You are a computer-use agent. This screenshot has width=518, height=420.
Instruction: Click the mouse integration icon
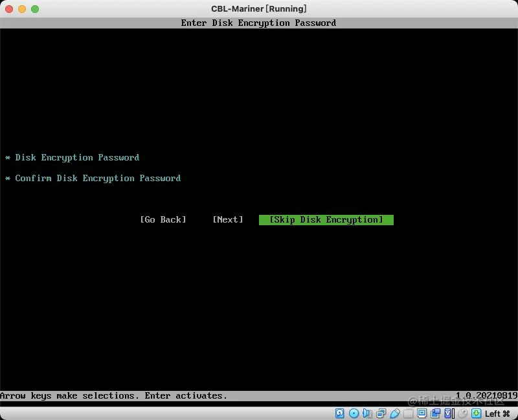coord(463,414)
